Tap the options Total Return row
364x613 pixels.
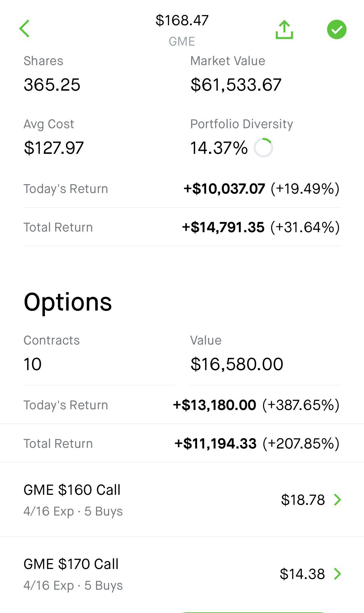(182, 444)
